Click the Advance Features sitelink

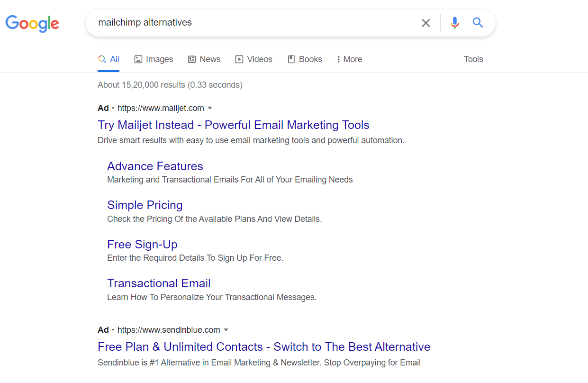(155, 166)
